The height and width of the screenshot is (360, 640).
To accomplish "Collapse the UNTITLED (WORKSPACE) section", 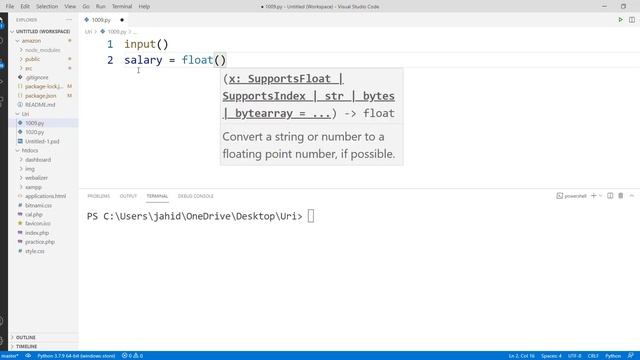I will [43, 31].
